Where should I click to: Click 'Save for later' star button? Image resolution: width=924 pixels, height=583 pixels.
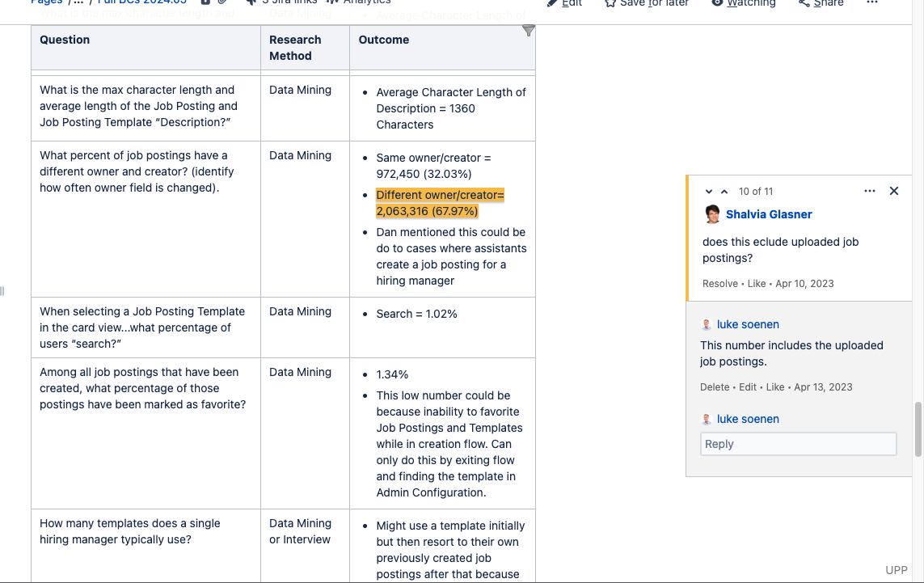pos(647,3)
